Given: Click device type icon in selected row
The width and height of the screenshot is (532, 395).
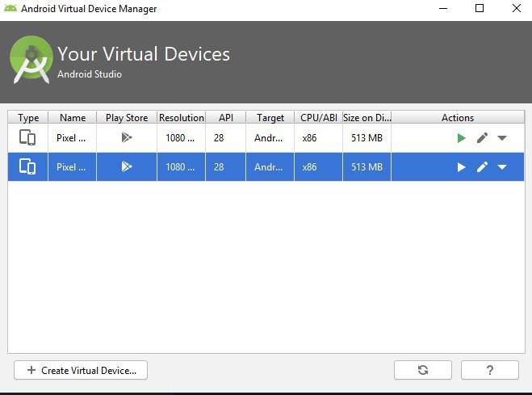Looking at the screenshot, I should (27, 166).
